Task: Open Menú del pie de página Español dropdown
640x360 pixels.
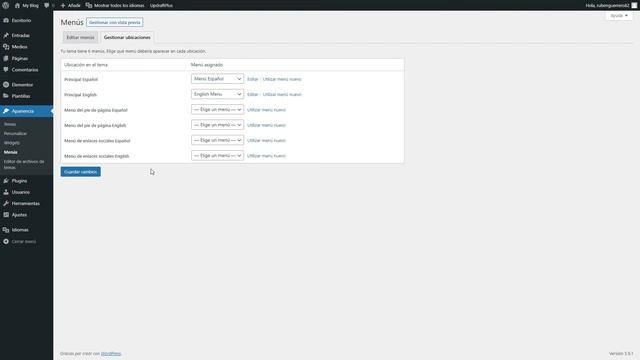Action: (x=217, y=109)
